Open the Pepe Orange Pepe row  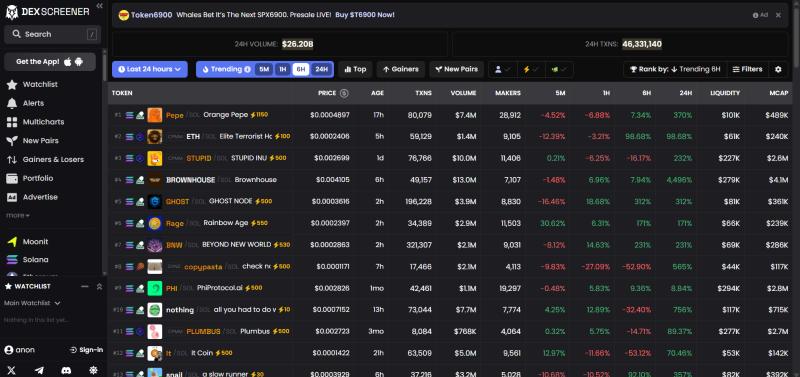point(451,115)
